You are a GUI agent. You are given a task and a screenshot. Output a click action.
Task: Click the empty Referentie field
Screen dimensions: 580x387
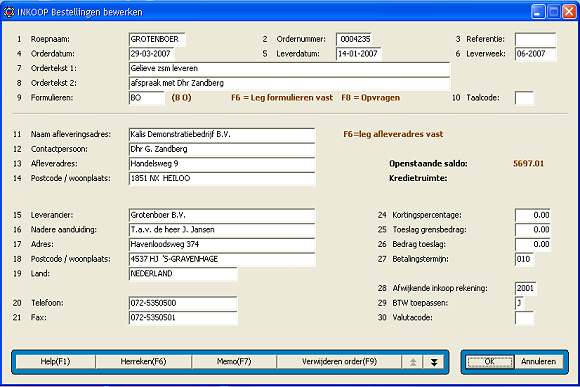pyautogui.click(x=535, y=39)
